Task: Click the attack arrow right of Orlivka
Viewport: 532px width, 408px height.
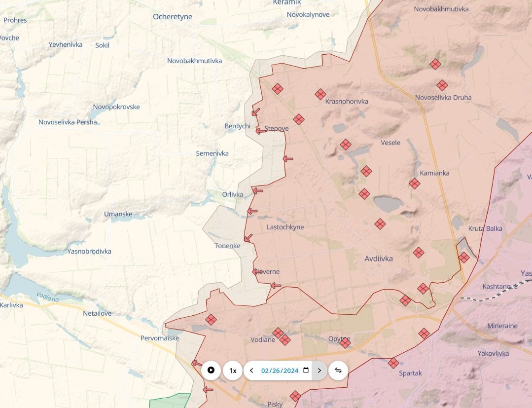Action: point(257,191)
